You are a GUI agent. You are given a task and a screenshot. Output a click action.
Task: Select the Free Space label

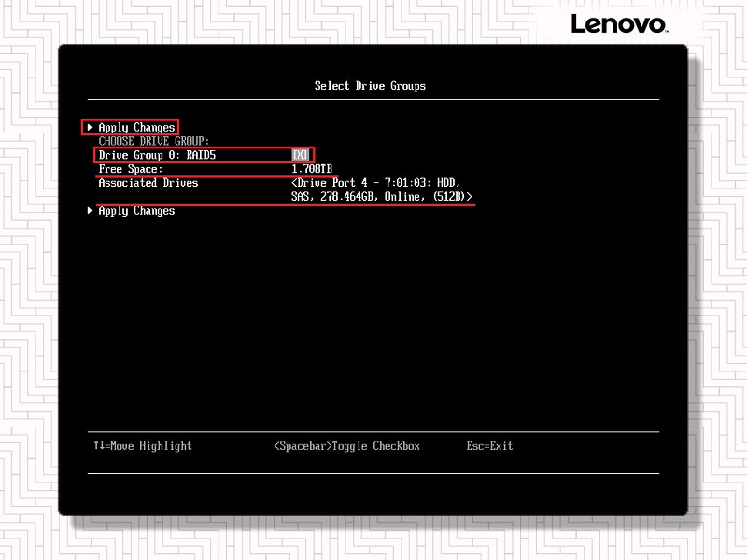point(131,169)
